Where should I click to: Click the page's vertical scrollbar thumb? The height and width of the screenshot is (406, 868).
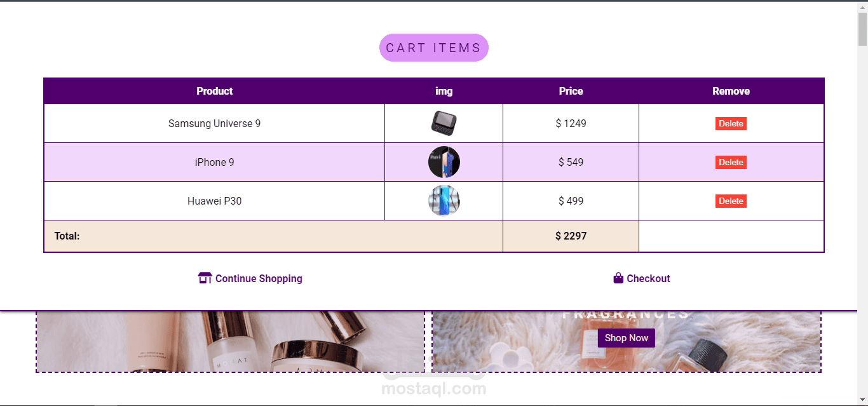[x=862, y=29]
